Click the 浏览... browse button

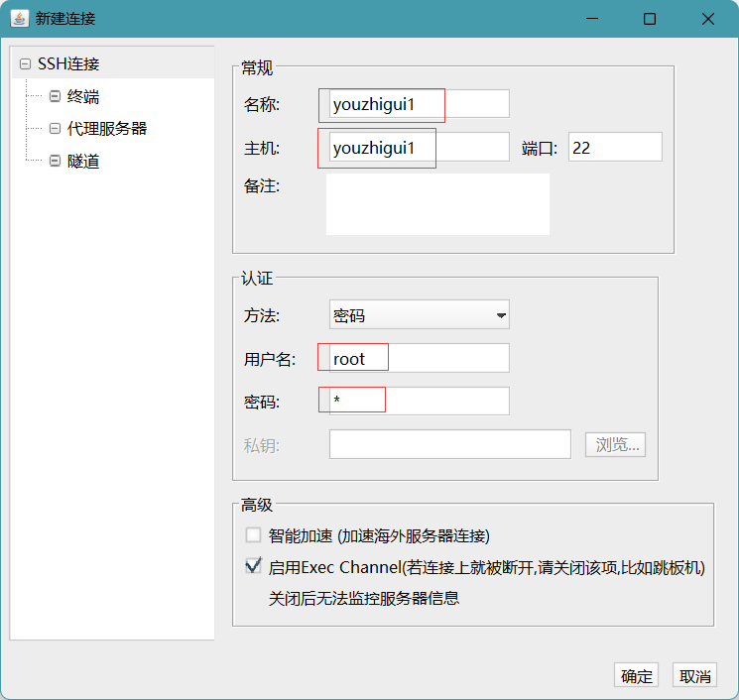[616, 444]
